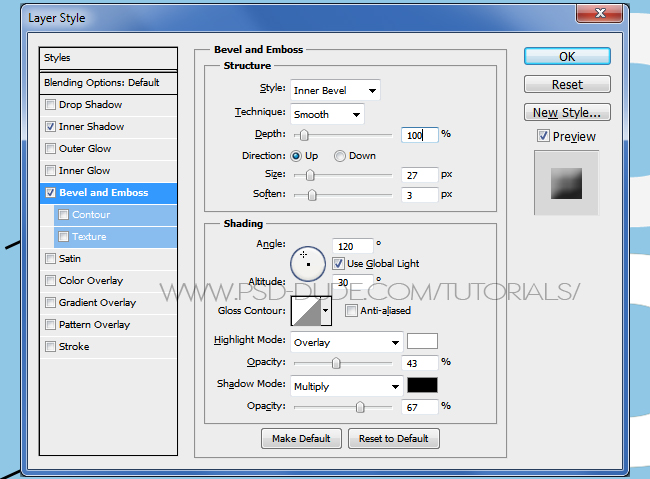Open the black Shadow color swatch
The image size is (650, 479).
pos(422,385)
